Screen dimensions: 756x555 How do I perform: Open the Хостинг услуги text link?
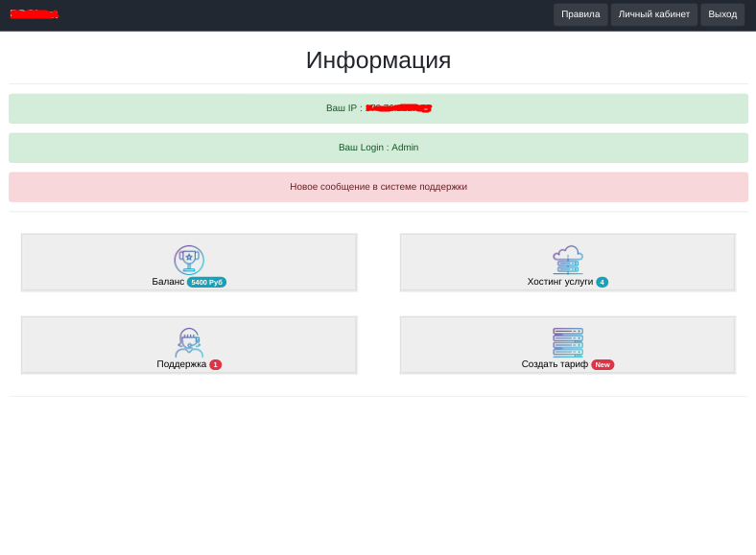560,282
